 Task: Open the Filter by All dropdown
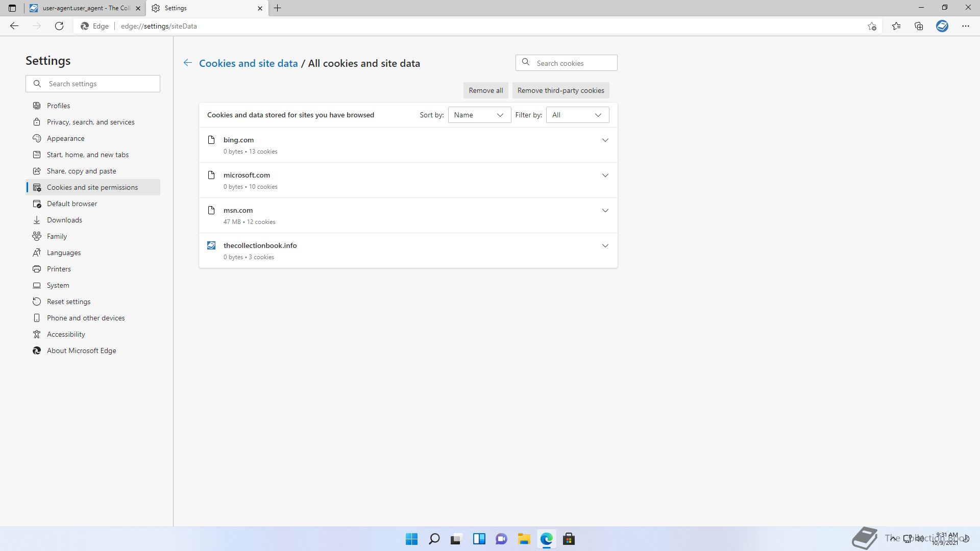click(x=577, y=115)
